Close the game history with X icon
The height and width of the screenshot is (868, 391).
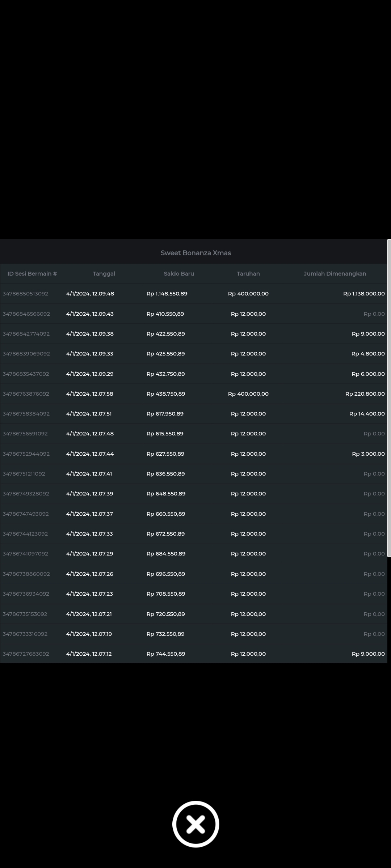(x=195, y=824)
